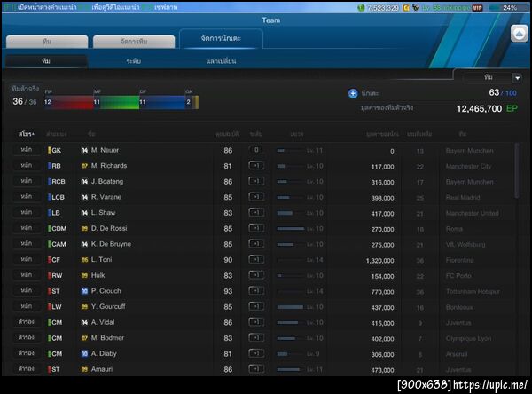
Task: Click the season 06 badge beside L. Toni
Action: tap(84, 259)
